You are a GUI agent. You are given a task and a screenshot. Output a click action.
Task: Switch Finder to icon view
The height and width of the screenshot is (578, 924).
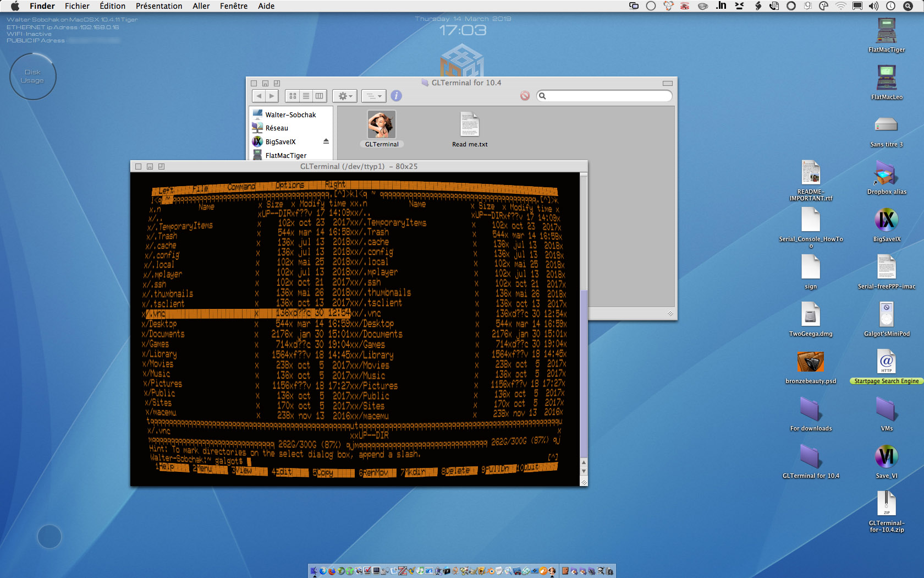point(293,96)
